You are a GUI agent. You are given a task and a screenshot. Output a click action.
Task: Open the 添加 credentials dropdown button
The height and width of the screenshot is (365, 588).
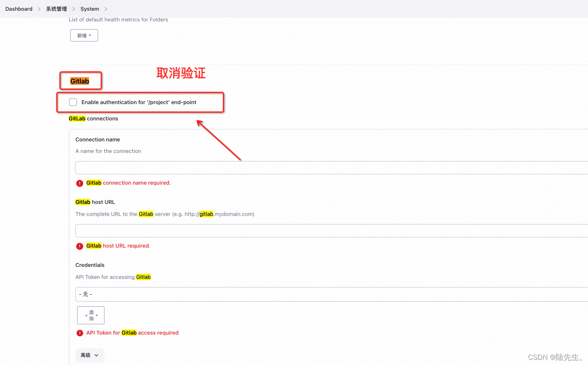coord(91,315)
